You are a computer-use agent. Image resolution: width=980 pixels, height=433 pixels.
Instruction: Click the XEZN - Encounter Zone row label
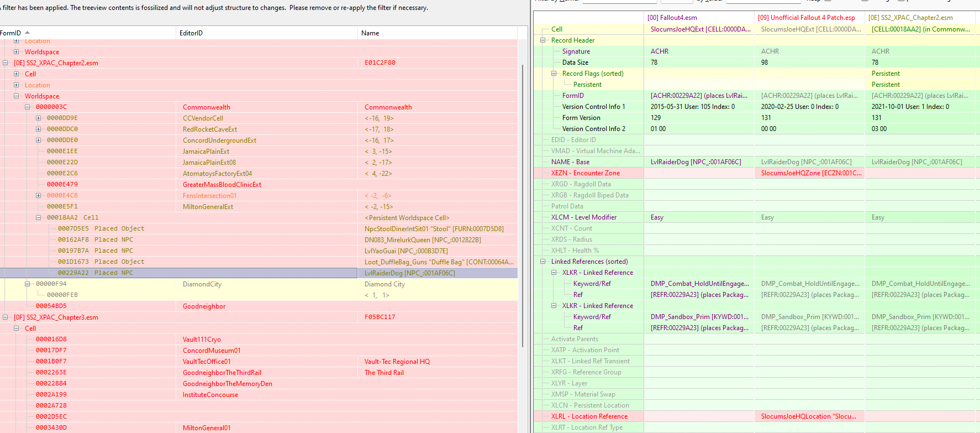pos(585,173)
